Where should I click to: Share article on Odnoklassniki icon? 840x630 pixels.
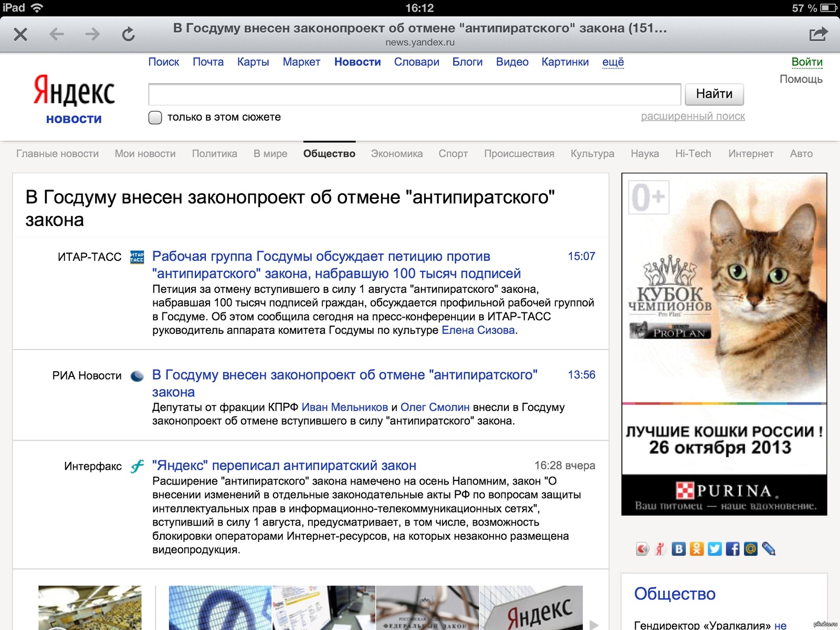point(696,549)
